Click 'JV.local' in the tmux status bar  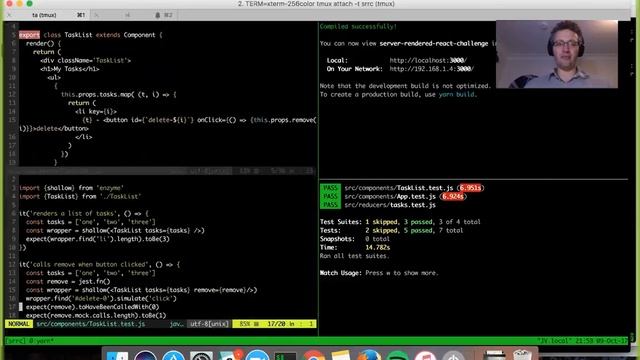coord(556,341)
